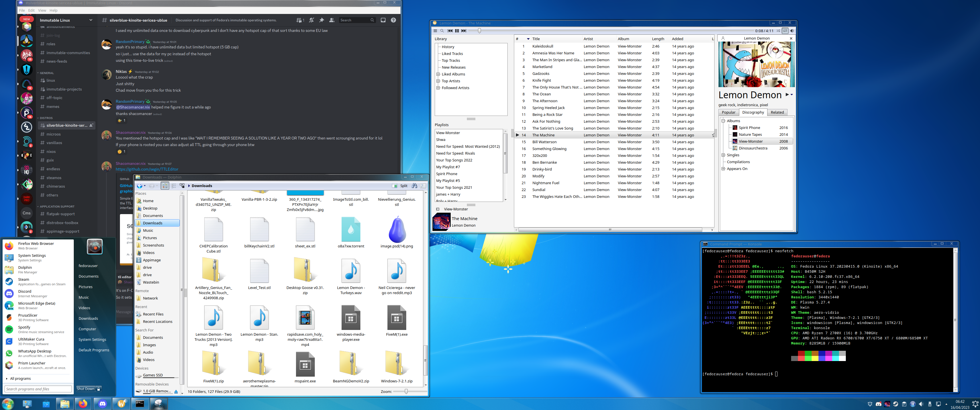Toggle repeat mode beside the time display

click(x=785, y=31)
